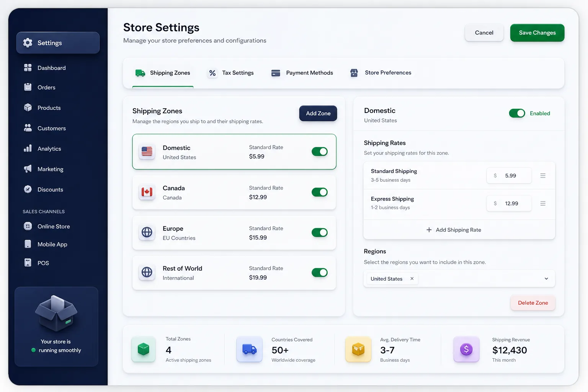Click the Total Zones green cube icon
The image size is (588, 392).
click(144, 349)
